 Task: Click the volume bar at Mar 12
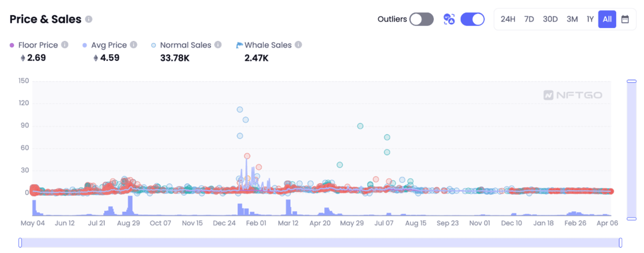[288, 207]
